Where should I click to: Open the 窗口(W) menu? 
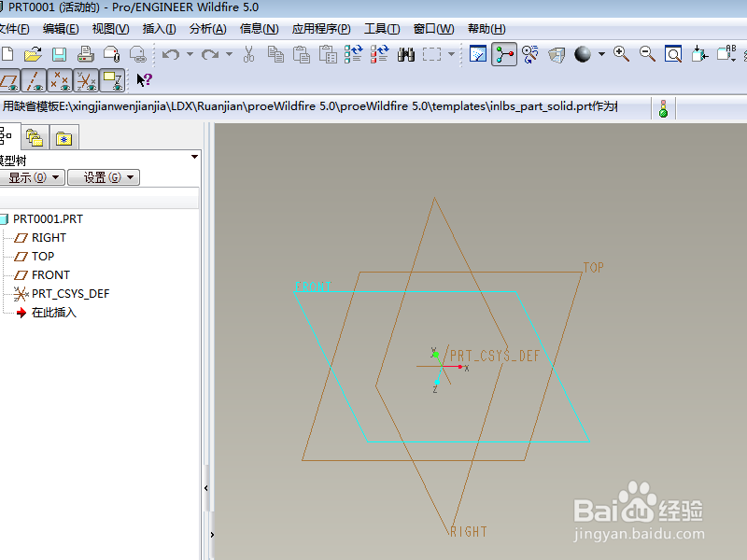point(433,29)
